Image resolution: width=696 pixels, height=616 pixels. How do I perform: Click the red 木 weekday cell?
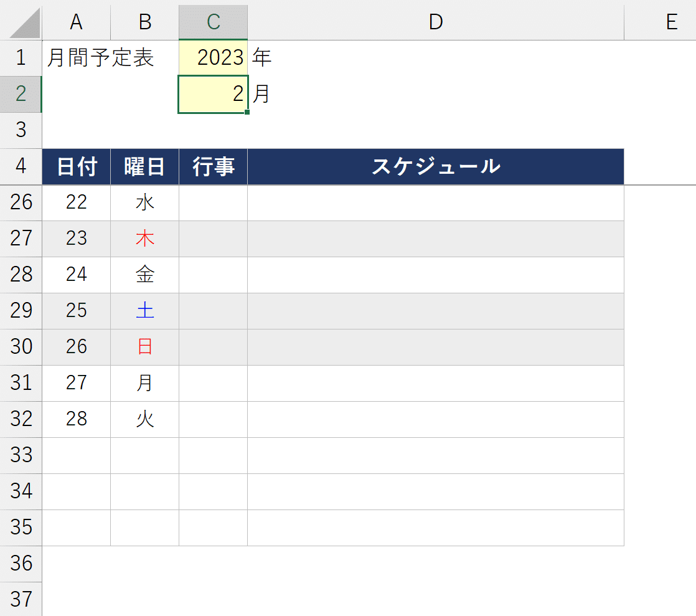coord(144,239)
